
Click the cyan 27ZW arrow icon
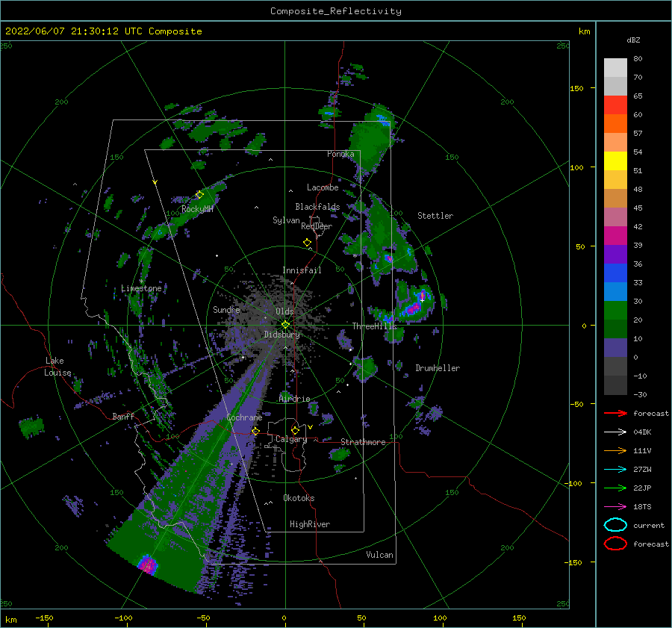coord(615,470)
